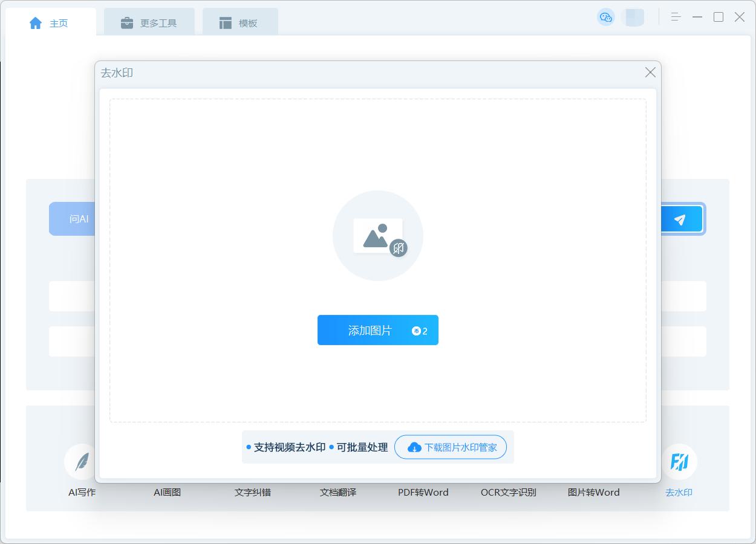Viewport: 756px width, 544px height.
Task: Open the user avatar profile
Action: [634, 17]
